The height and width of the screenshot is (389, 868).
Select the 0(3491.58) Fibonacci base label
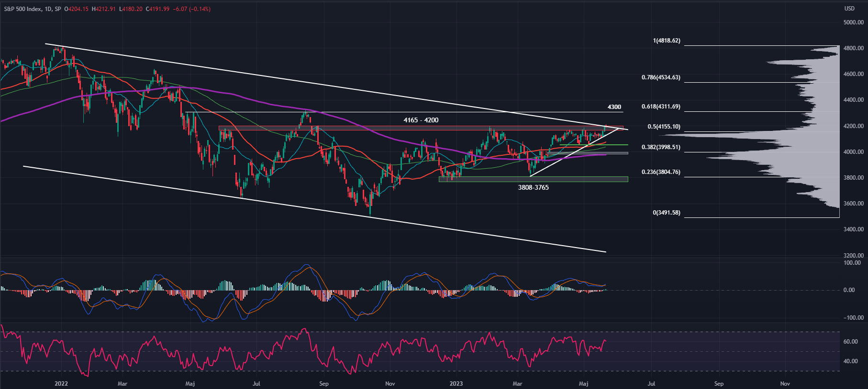[666, 213]
